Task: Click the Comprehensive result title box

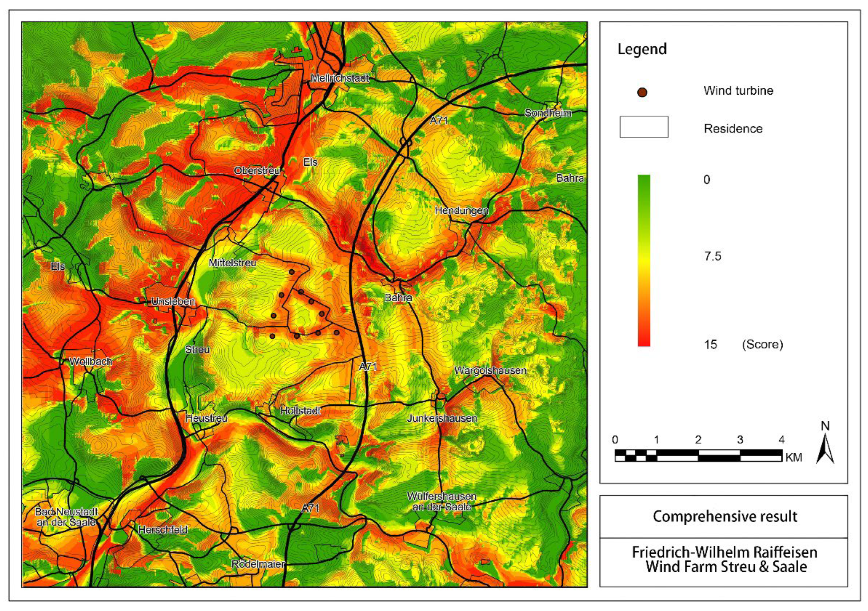Action: 724,517
